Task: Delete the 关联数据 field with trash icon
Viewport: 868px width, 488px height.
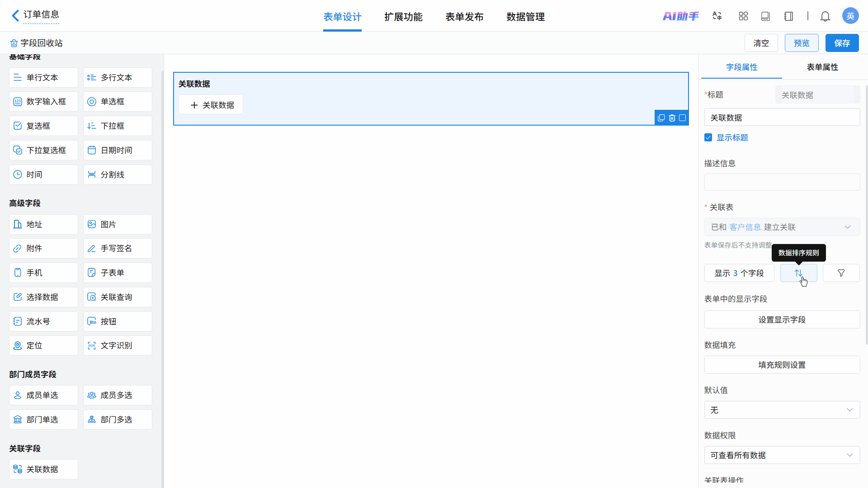Action: [x=672, y=118]
